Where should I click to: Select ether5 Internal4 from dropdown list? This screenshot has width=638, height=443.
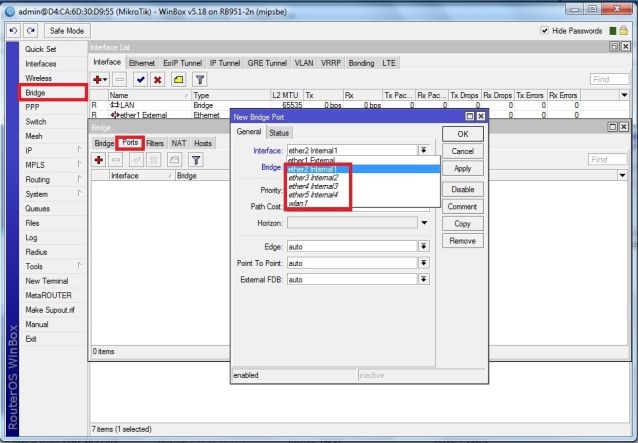click(363, 195)
